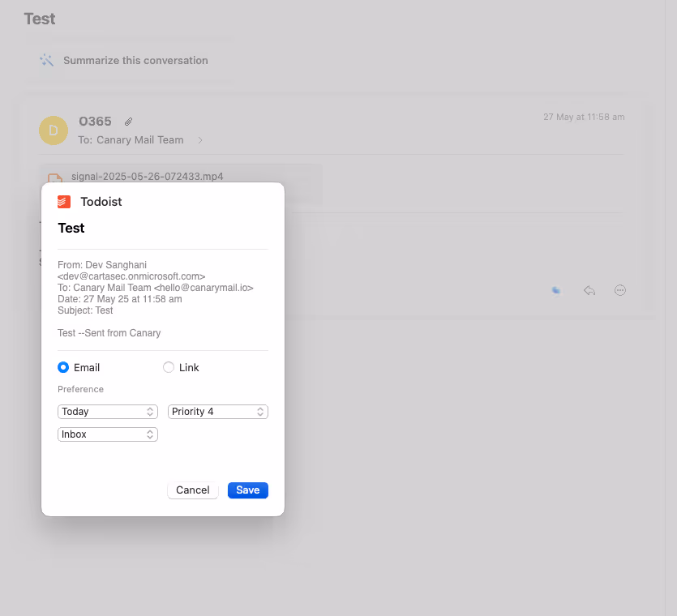This screenshot has height=616, width=677.
Task: Click the Todoist dialog title text
Action: (x=101, y=202)
